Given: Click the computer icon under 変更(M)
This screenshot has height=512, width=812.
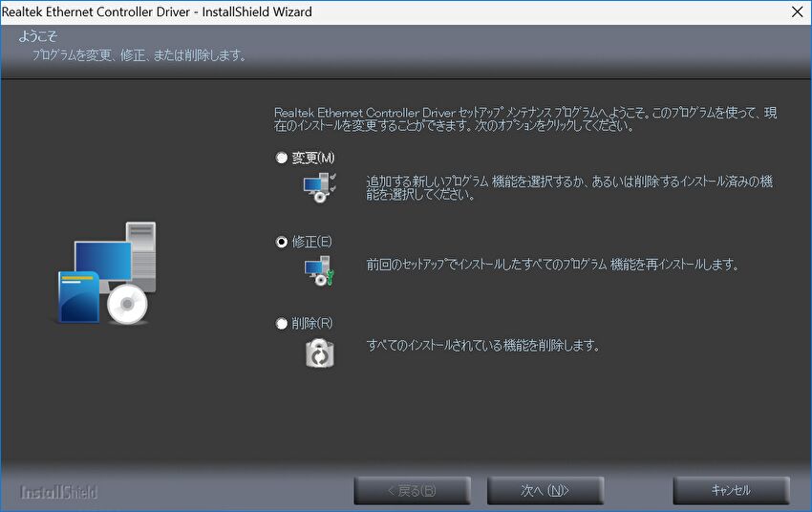Looking at the screenshot, I should pos(319,187).
